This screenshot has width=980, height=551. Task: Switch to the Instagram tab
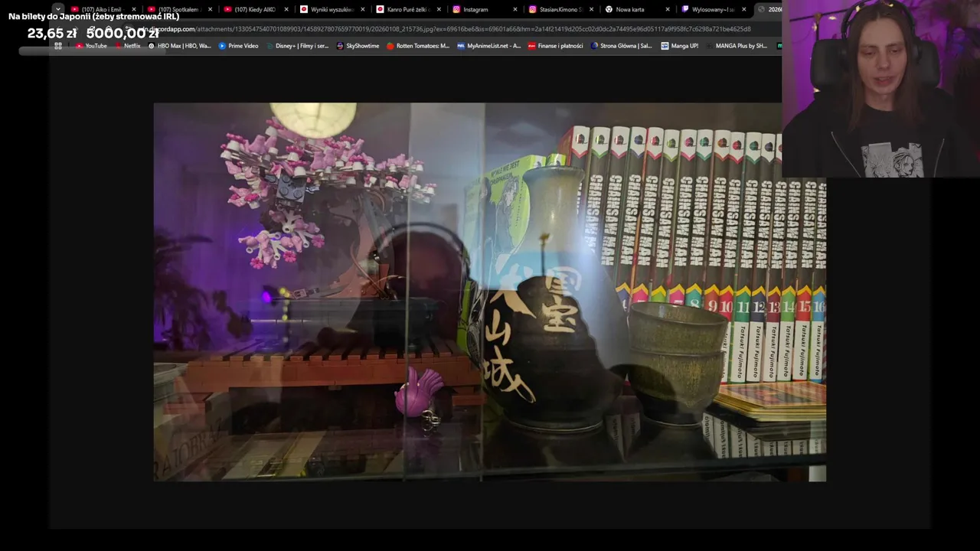484,9
